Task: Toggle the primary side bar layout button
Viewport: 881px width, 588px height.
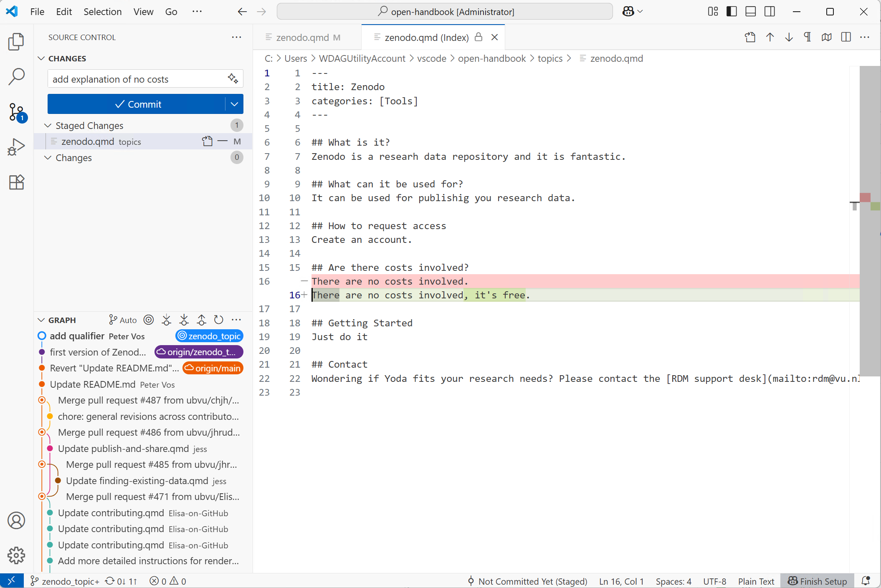Action: click(x=732, y=12)
